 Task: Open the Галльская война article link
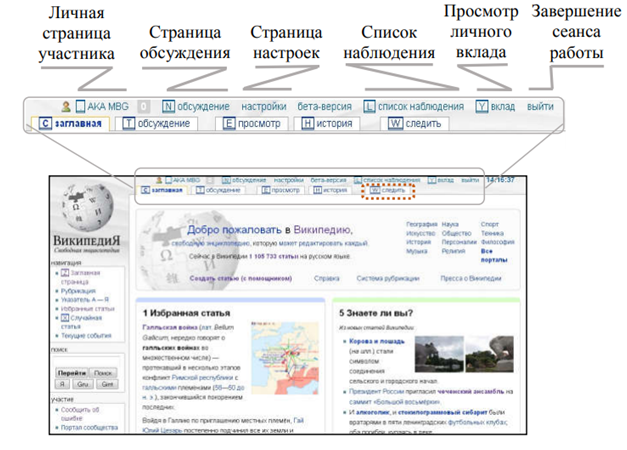click(170, 327)
